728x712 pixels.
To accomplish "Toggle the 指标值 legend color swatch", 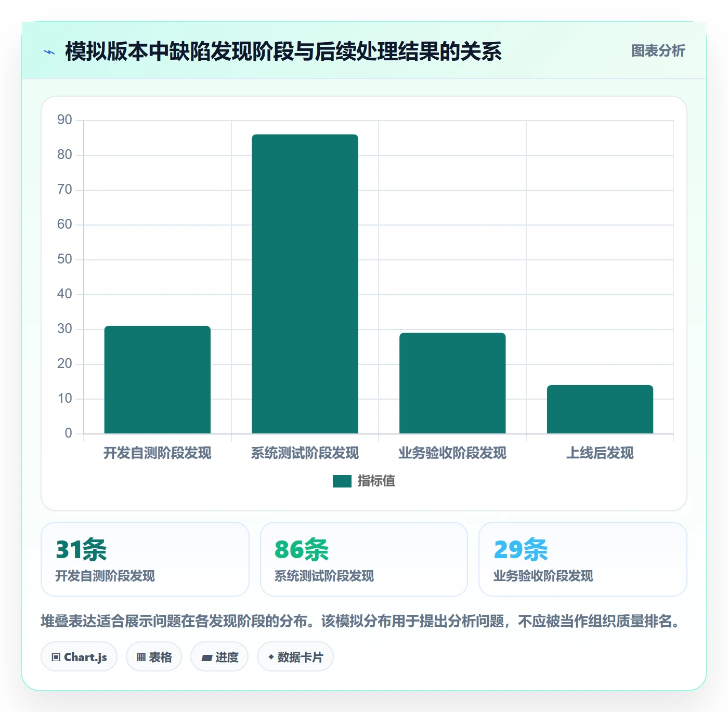I will pos(342,481).
